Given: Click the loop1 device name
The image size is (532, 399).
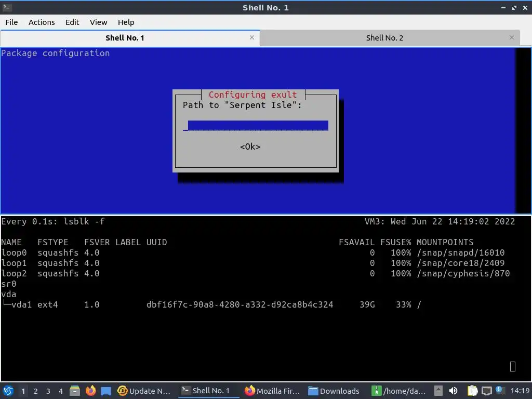Looking at the screenshot, I should click(x=14, y=263).
